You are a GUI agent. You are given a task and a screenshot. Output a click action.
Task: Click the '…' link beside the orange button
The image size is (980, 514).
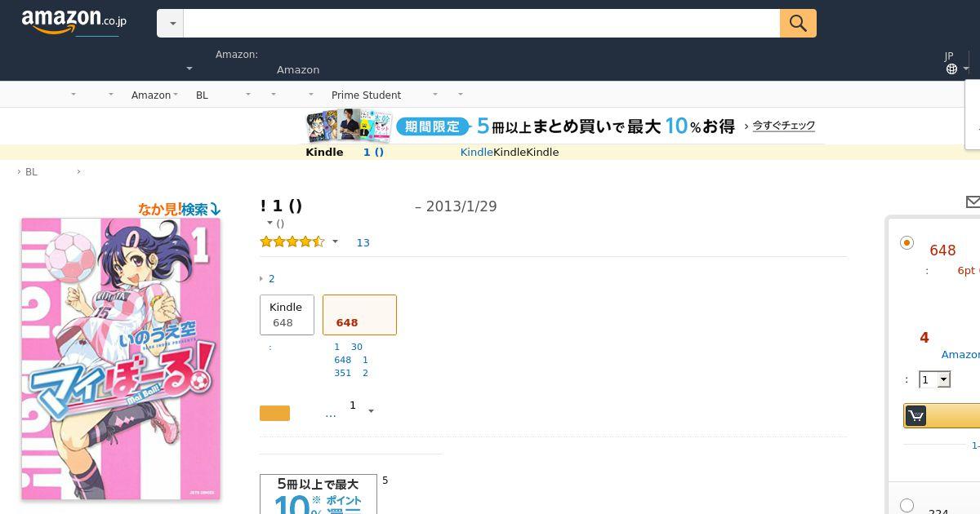[330, 414]
